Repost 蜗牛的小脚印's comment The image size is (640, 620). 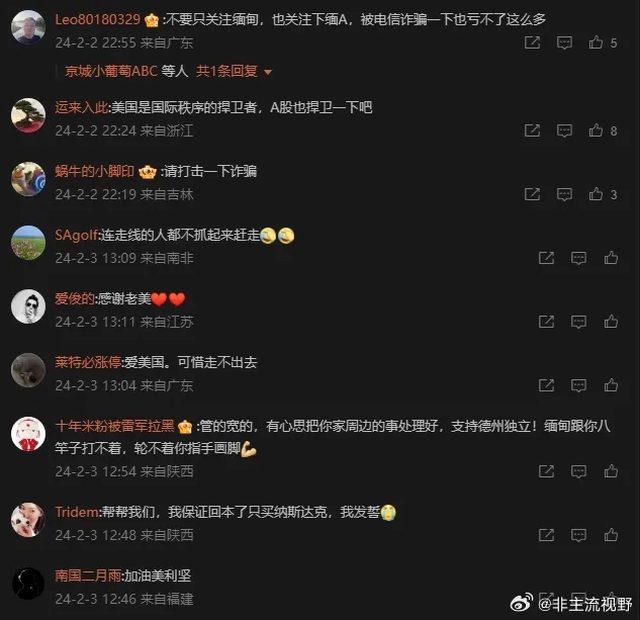pyautogui.click(x=532, y=194)
